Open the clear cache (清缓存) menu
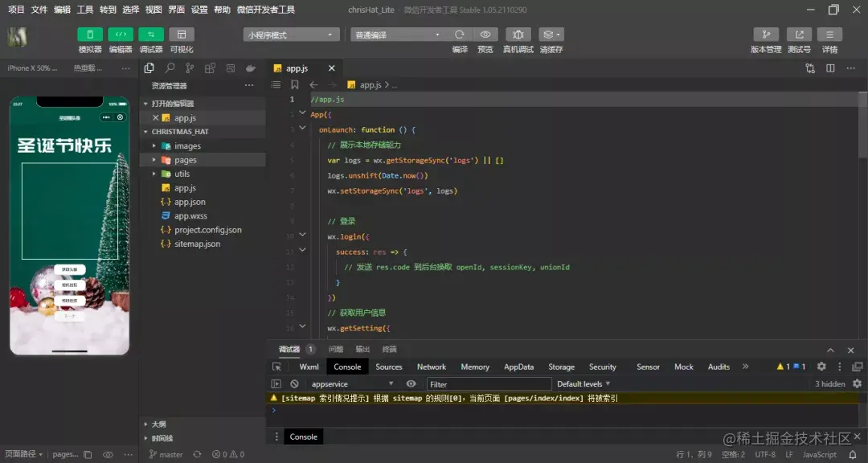The width and height of the screenshot is (868, 463). coord(551,35)
